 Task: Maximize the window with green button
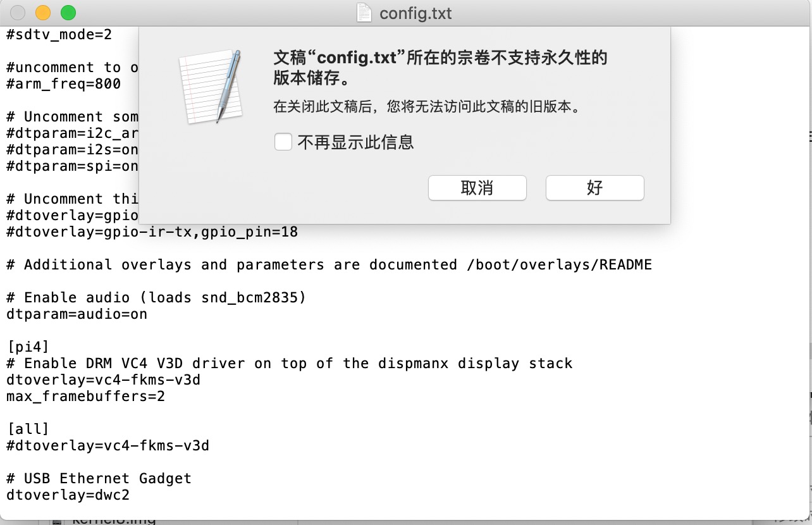(68, 12)
